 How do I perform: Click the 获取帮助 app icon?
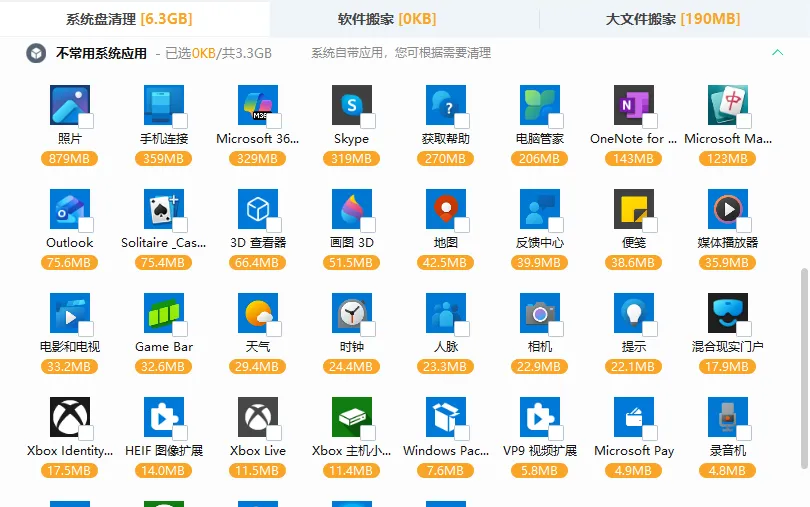tap(446, 105)
